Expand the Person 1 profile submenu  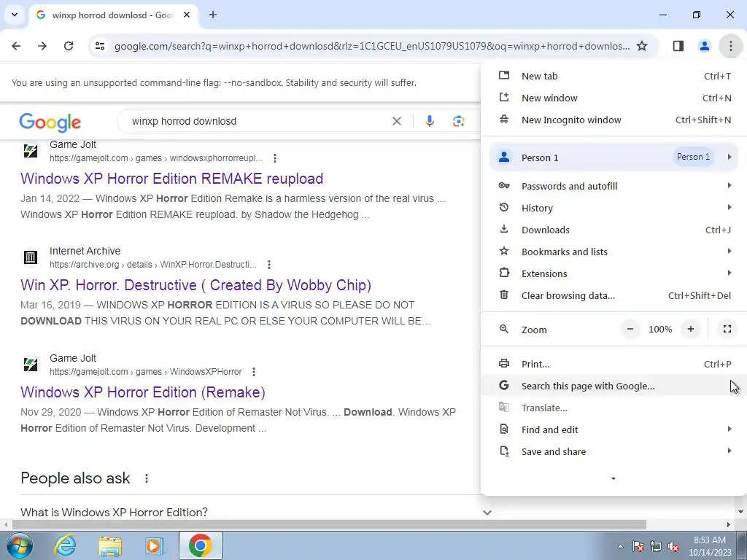(x=614, y=157)
